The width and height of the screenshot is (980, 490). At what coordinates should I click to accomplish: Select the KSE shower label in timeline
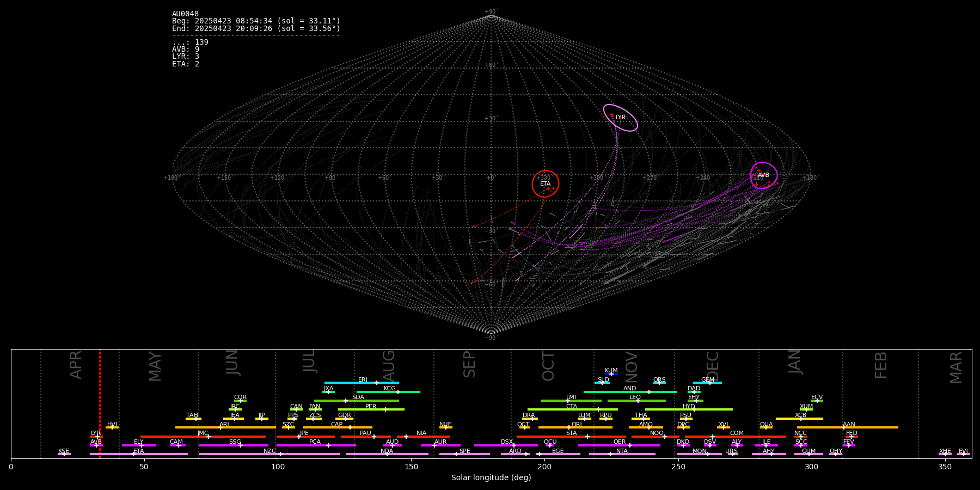click(64, 451)
